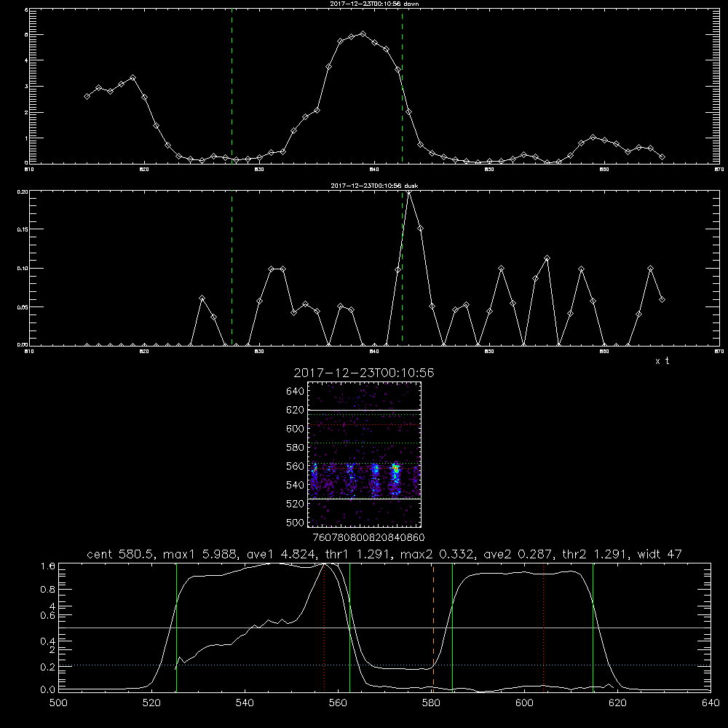
Task: Click the '0.0' label on the bottom plot y-axis
Action: [48, 690]
